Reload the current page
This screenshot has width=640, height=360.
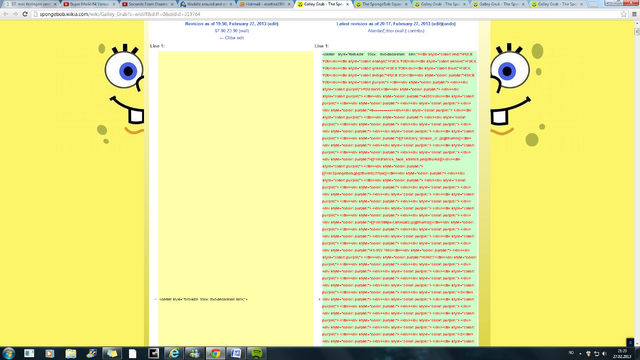click(x=25, y=14)
